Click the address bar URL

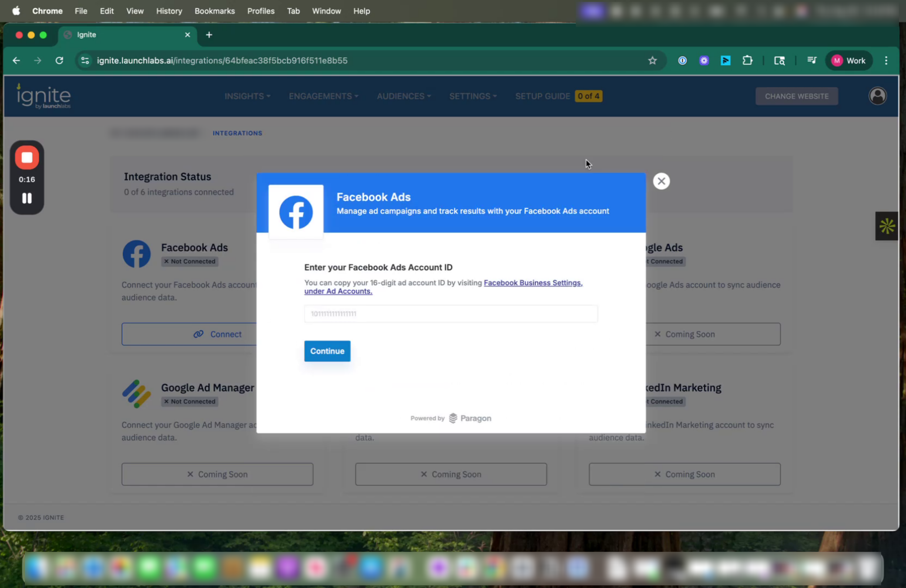coord(222,61)
